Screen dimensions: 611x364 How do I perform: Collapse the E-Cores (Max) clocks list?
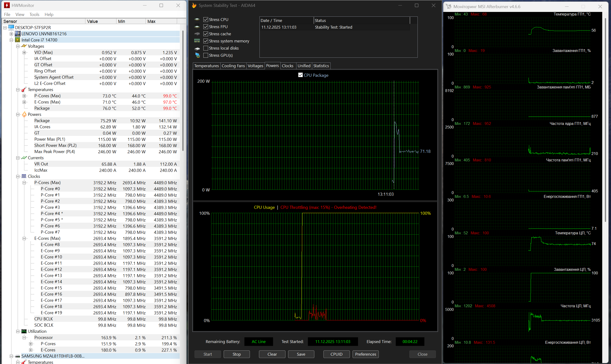click(24, 238)
